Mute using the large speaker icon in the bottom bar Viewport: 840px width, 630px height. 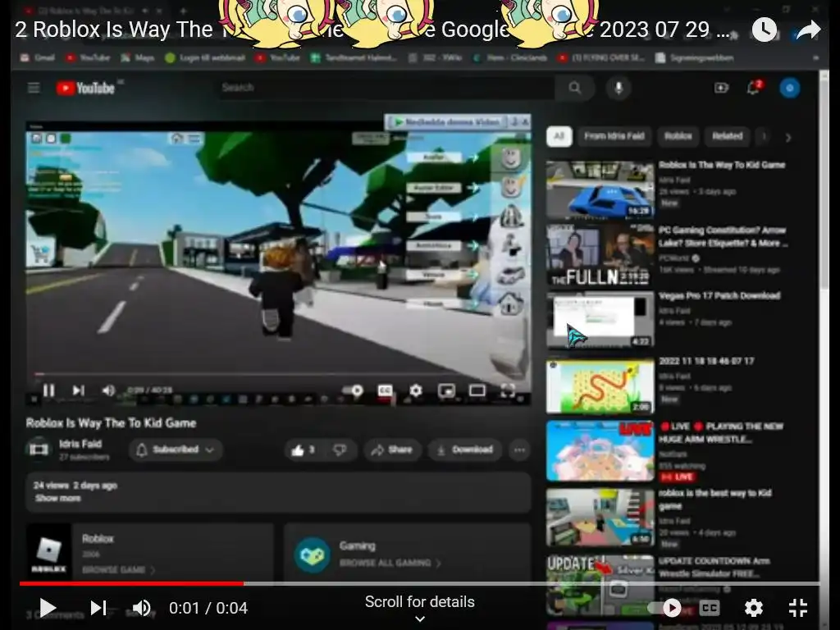tap(141, 608)
